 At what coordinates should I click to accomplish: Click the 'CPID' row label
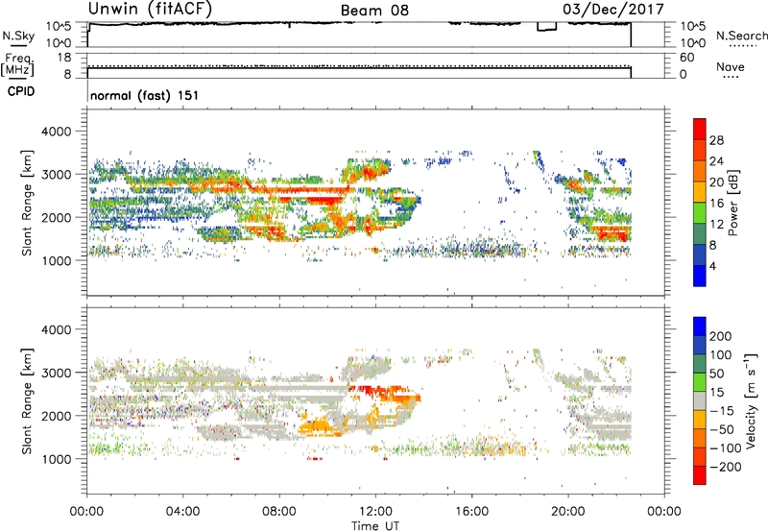tap(21, 91)
